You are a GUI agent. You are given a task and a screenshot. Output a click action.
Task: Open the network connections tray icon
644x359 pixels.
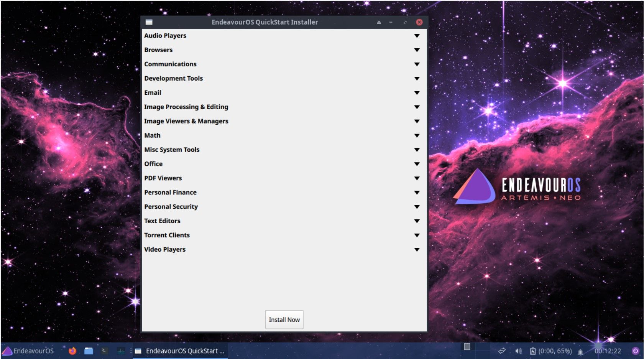coord(502,351)
